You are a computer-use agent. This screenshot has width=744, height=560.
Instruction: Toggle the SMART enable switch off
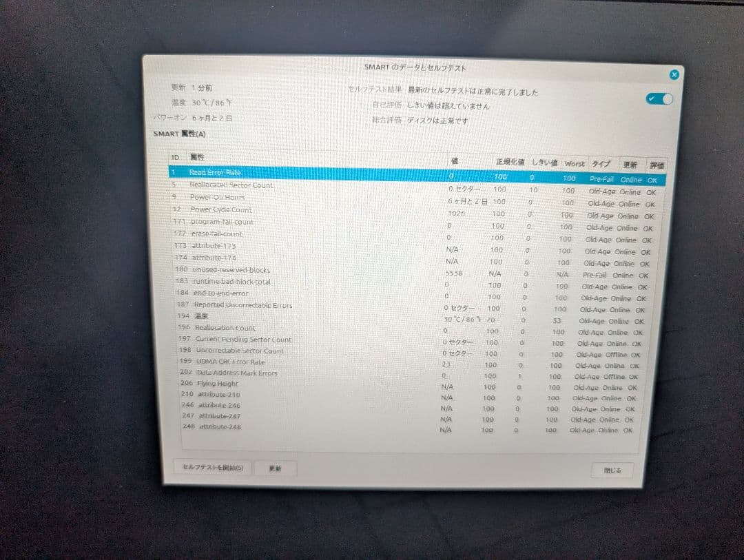pos(659,99)
